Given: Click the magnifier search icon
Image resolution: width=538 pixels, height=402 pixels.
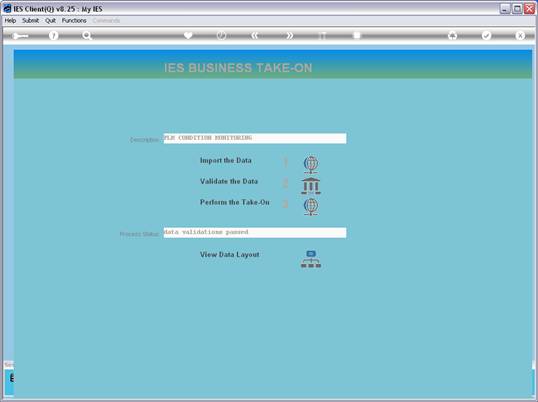Looking at the screenshot, I should click(87, 35).
